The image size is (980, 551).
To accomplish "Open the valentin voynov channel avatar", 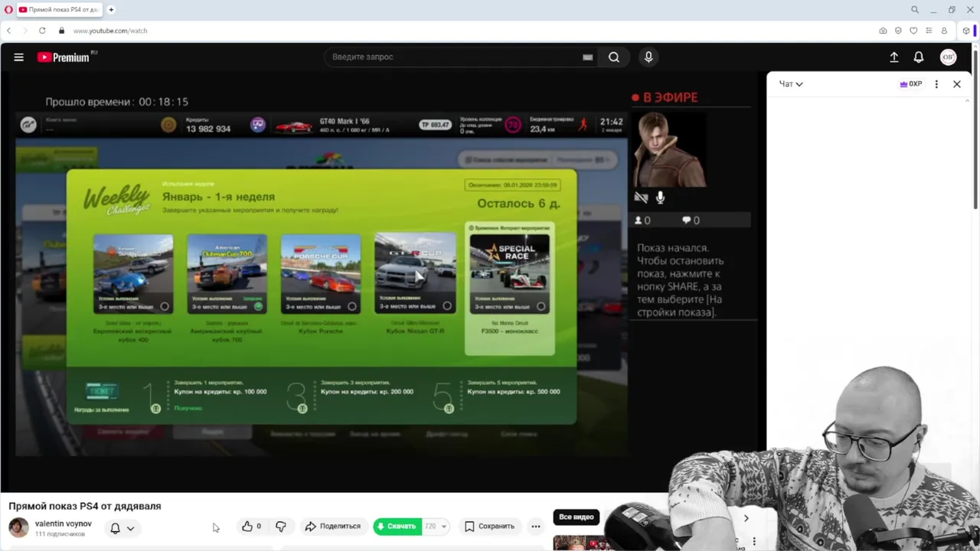I will (18, 527).
